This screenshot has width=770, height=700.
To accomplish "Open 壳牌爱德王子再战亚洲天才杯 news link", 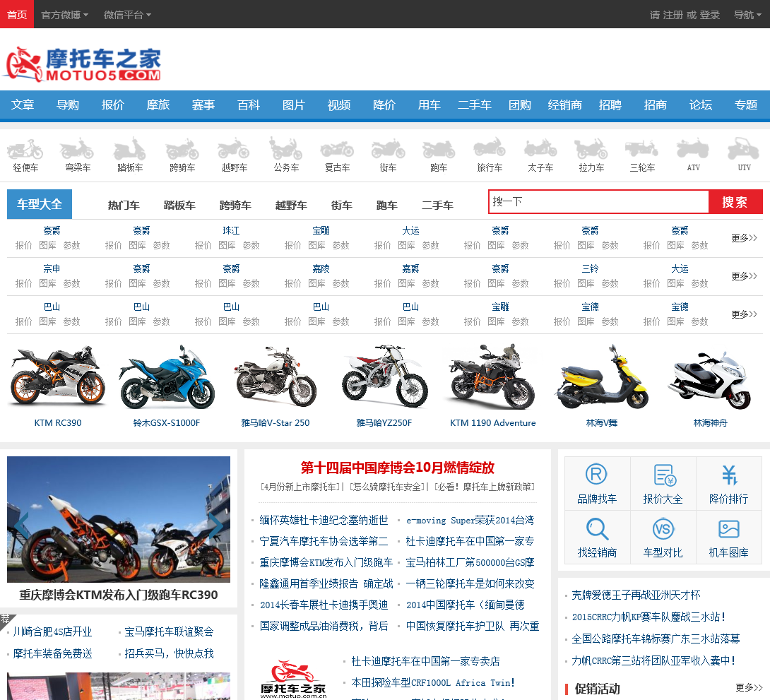I will click(636, 595).
